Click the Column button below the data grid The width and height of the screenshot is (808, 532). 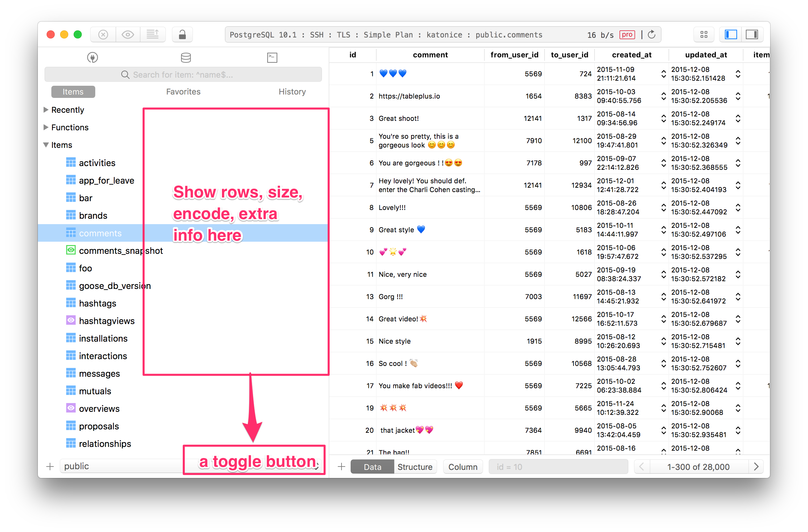[462, 467]
